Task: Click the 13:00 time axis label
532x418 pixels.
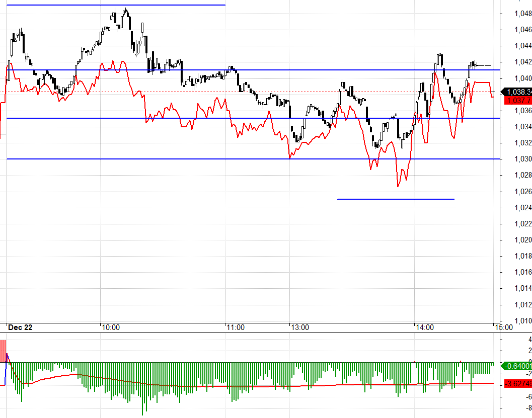Action: coord(300,327)
